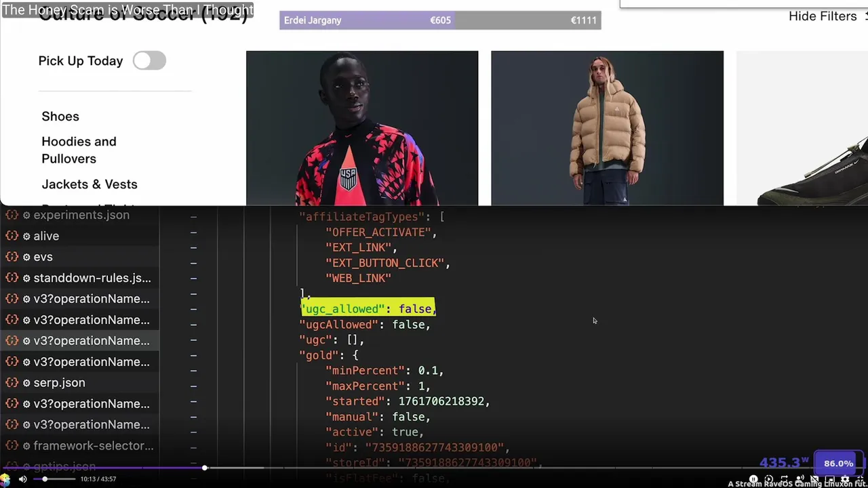Click the manual false line
The image size is (868, 488).
coord(378,417)
